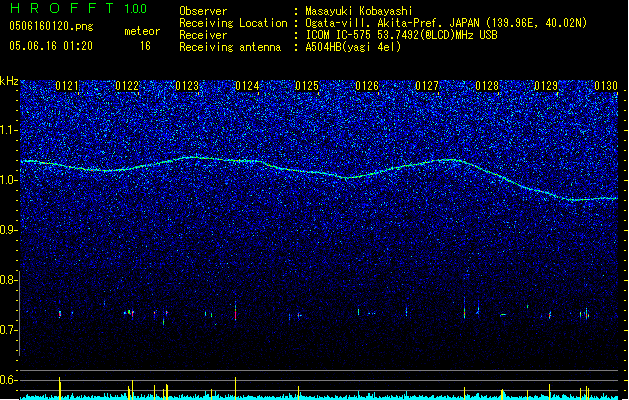This screenshot has width=629, height=400.
Task: Click time marker 0126
Action: [367, 86]
